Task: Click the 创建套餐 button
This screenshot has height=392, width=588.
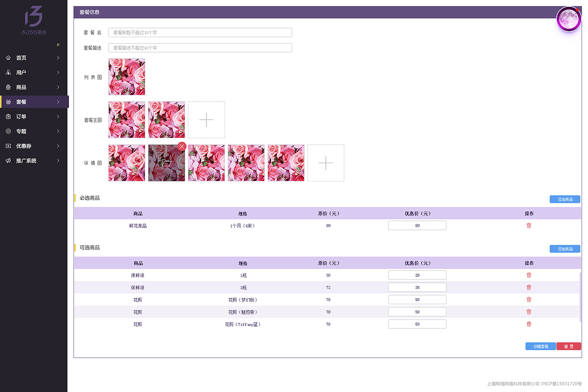Action: coord(541,347)
